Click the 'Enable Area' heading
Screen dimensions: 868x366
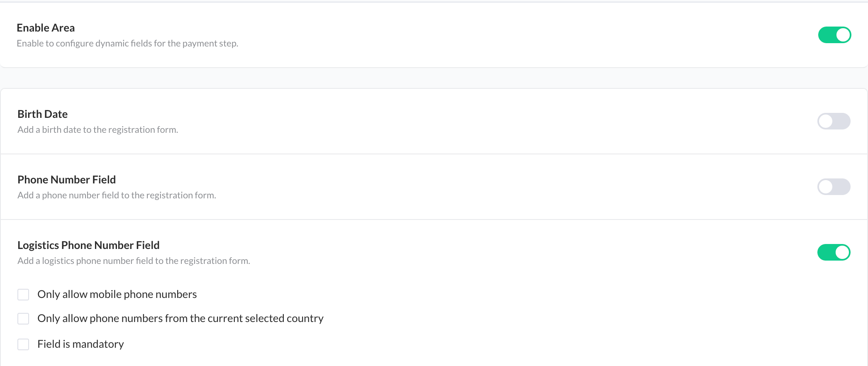[x=46, y=28]
